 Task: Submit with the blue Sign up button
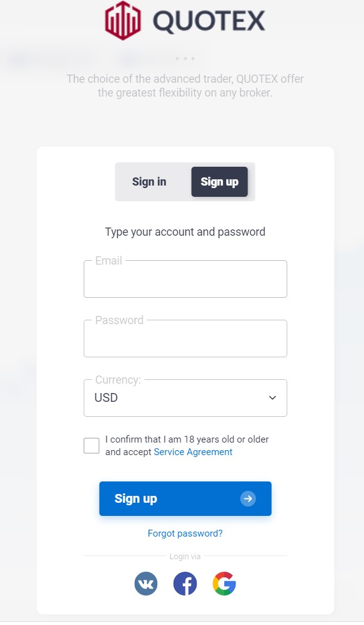(185, 498)
